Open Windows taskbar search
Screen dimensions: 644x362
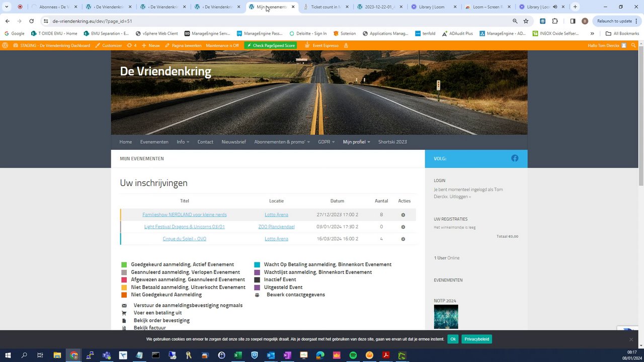tap(24, 355)
